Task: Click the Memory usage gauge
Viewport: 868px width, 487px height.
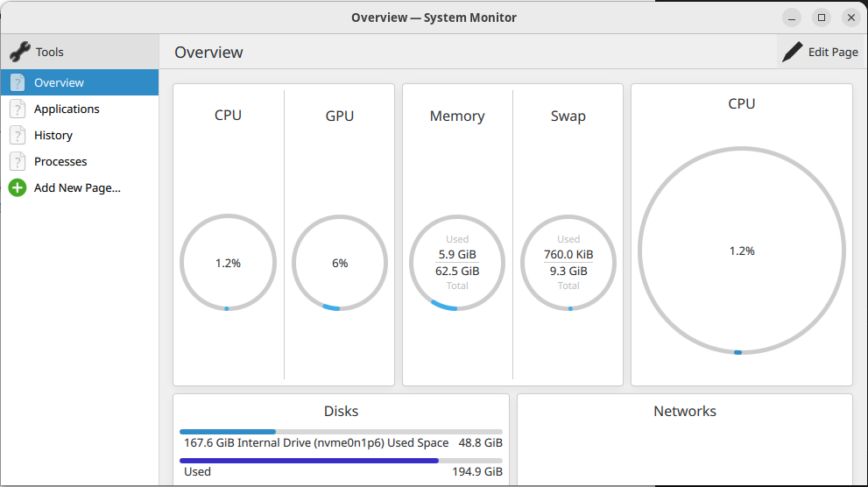Action: (457, 263)
